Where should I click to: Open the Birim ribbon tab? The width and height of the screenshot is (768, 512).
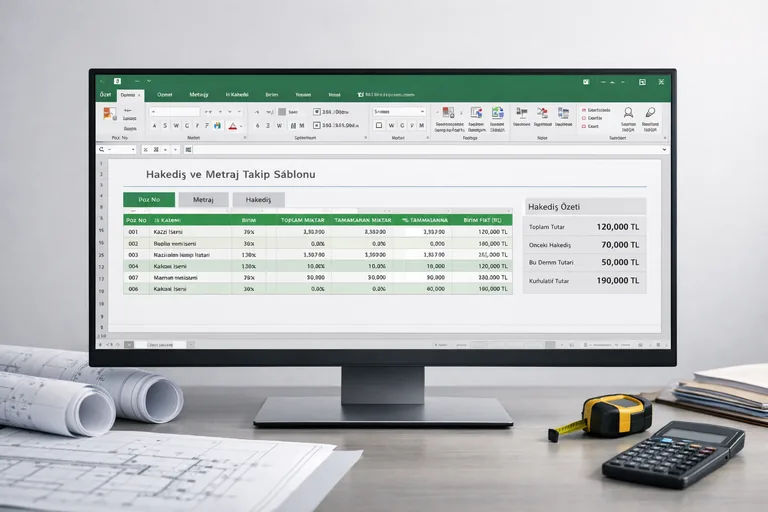pyautogui.click(x=272, y=95)
